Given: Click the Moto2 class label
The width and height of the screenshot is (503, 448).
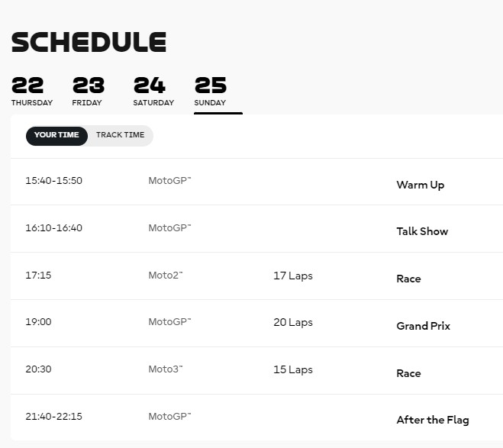Looking at the screenshot, I should [x=166, y=276].
